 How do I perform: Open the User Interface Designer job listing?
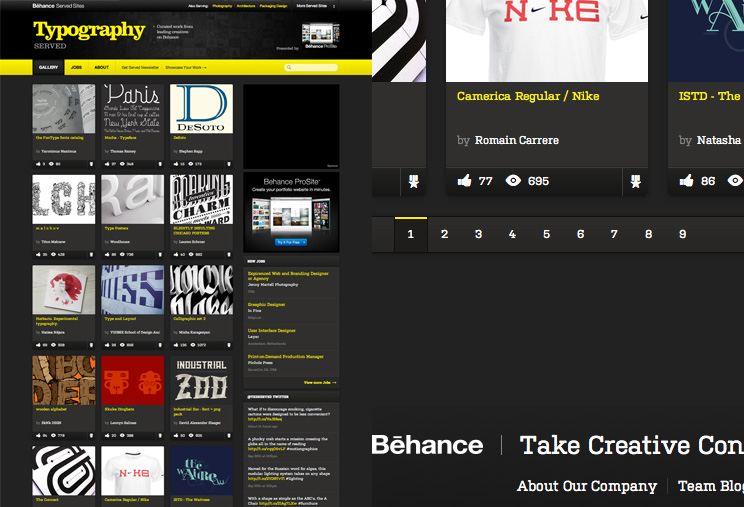pyautogui.click(x=271, y=331)
